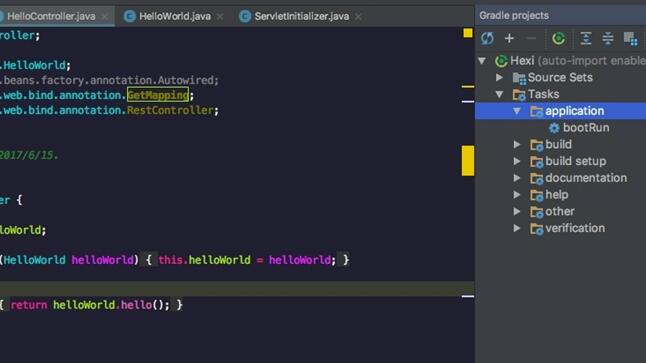This screenshot has height=363, width=646.
Task: Click the documentation folder icon
Action: pos(536,178)
